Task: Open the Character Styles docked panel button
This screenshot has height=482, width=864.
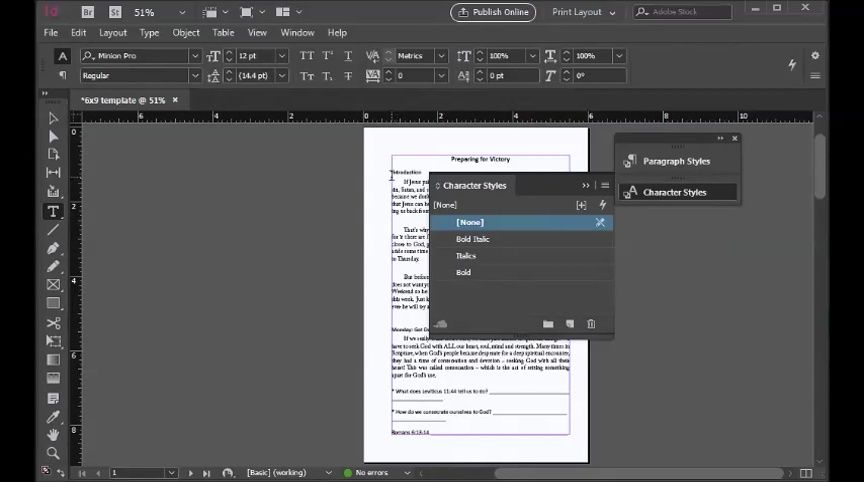Action: pos(678,192)
